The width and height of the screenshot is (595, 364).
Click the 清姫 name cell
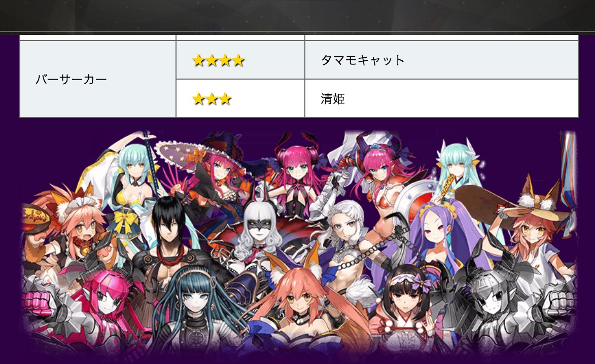(442, 98)
